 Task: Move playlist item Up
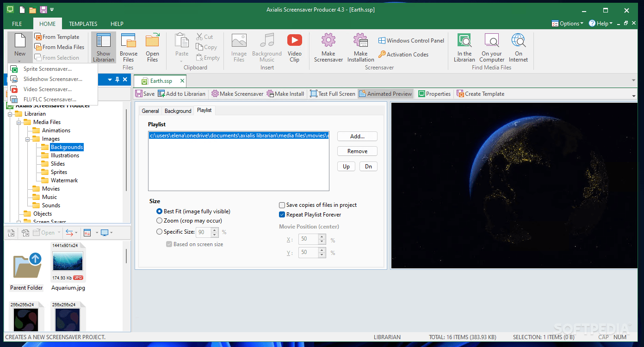(x=346, y=167)
